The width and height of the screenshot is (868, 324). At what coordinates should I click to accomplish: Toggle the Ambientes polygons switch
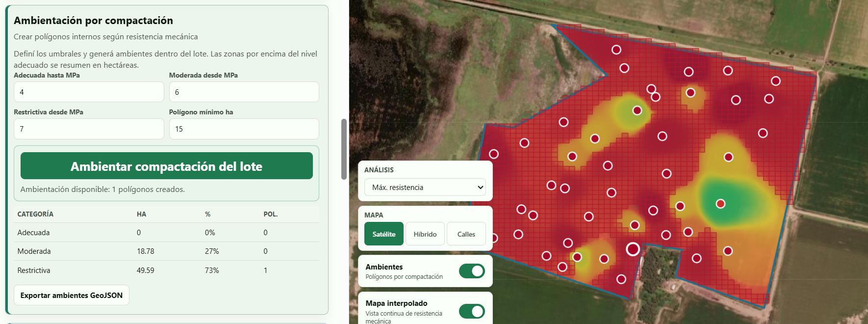pos(472,271)
